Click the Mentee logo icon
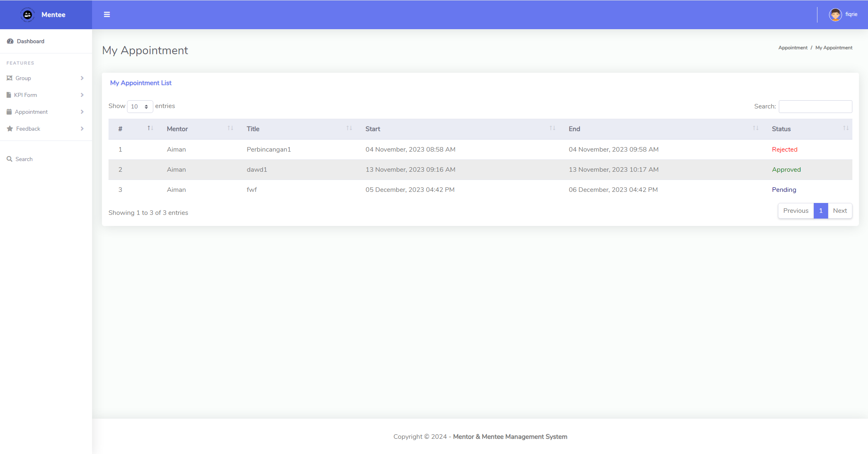 28,15
